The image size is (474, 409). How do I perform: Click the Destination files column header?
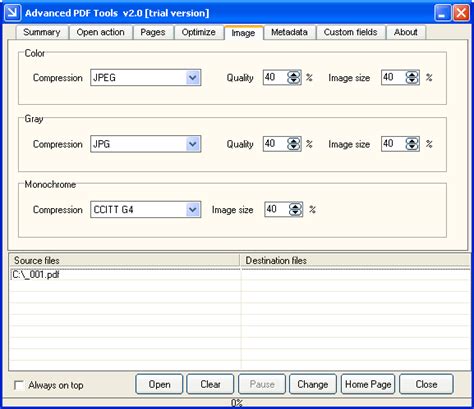tap(355, 260)
